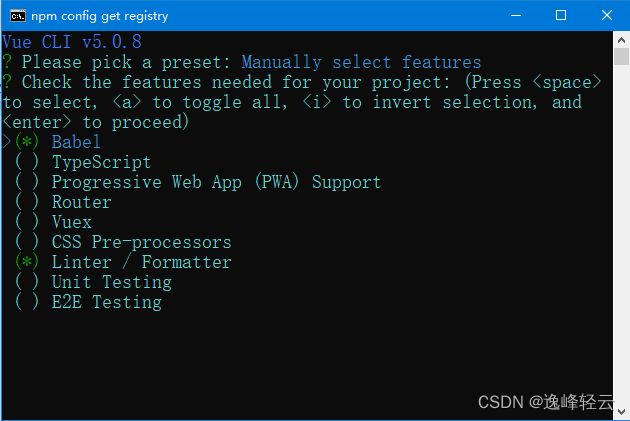Toggle the Babel feature checkbox
This screenshot has height=421, width=630.
[x=27, y=141]
